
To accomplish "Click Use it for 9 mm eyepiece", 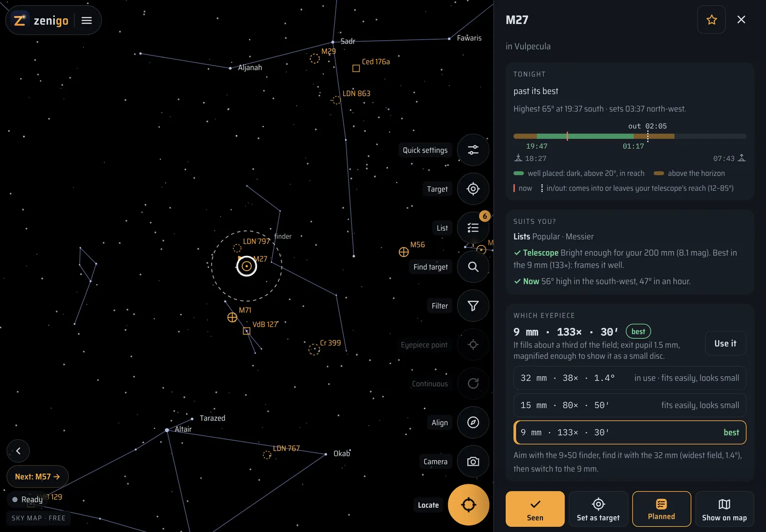I will (725, 344).
